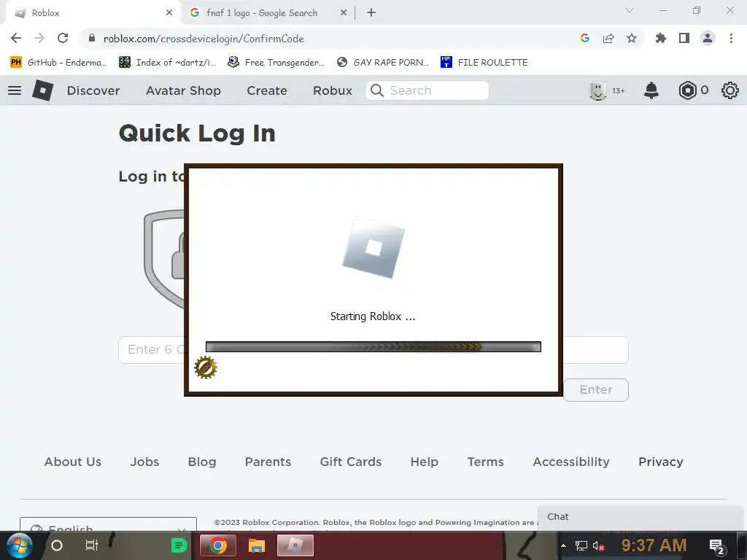Open the Create page

coord(267,90)
